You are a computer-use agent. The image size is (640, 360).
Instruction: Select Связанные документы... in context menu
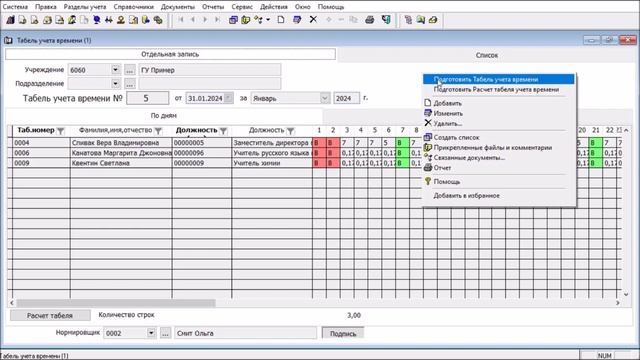(498, 158)
